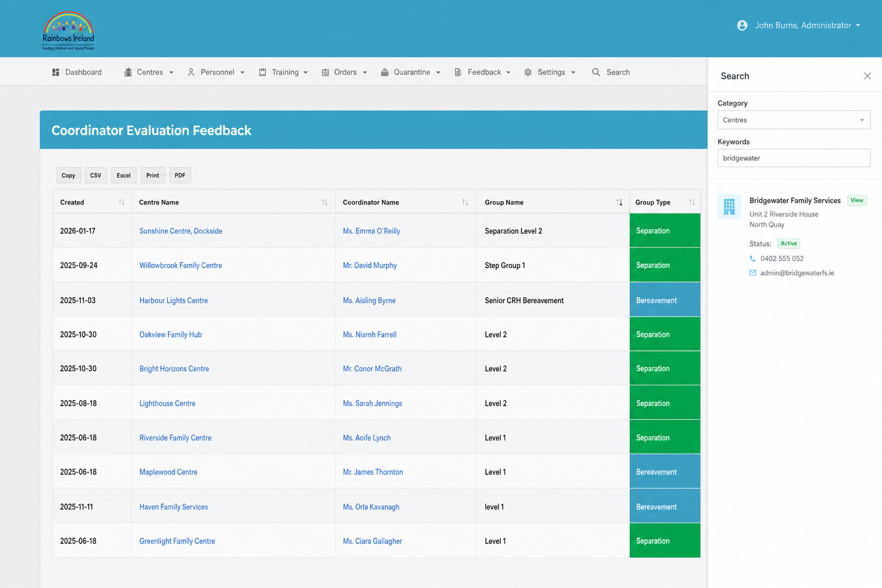Viewport: 882px width, 588px height.
Task: Click the Training clipboard icon
Action: (x=262, y=72)
